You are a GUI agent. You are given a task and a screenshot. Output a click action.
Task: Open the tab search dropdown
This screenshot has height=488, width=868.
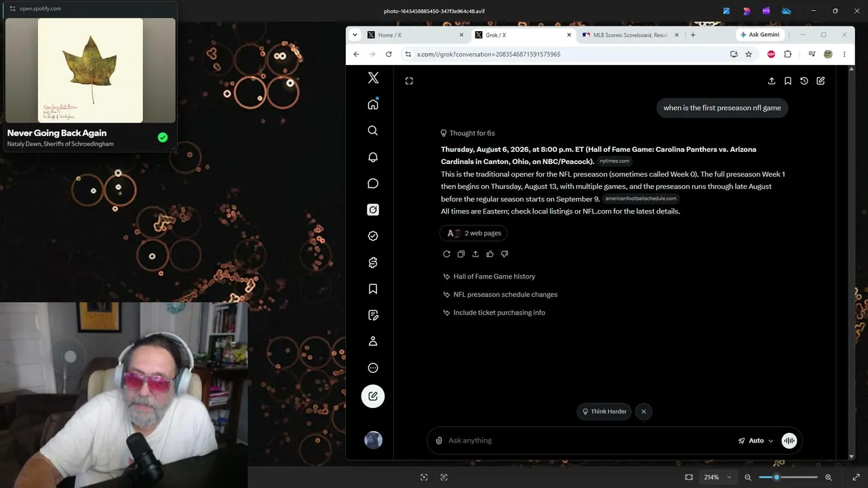tap(355, 35)
